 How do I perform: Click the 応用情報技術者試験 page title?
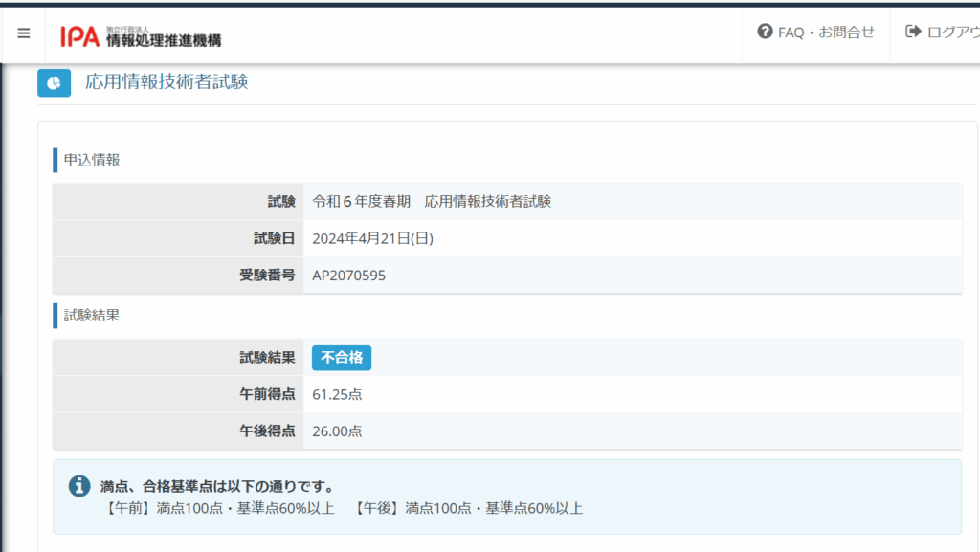click(167, 82)
